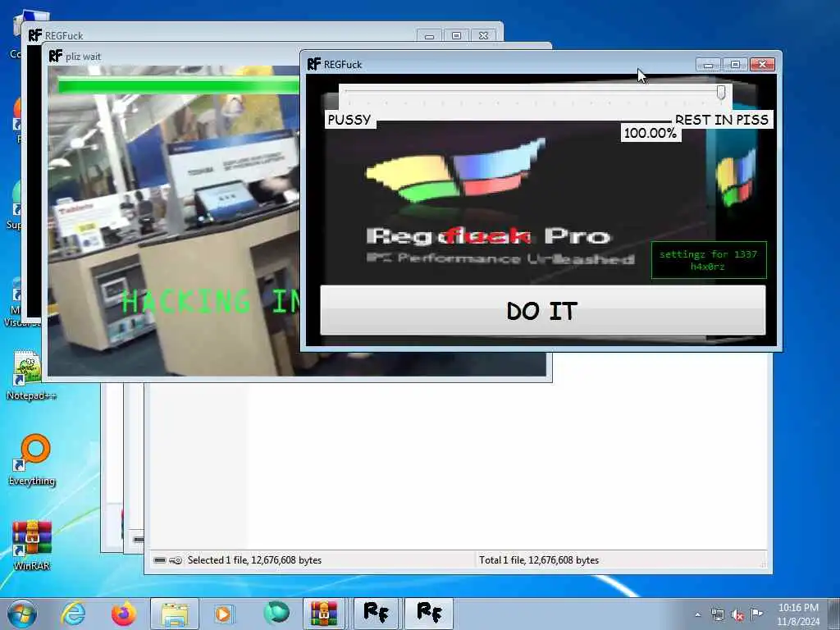Click the RF icon in back REGFuck window
The image size is (840, 630).
pos(34,35)
